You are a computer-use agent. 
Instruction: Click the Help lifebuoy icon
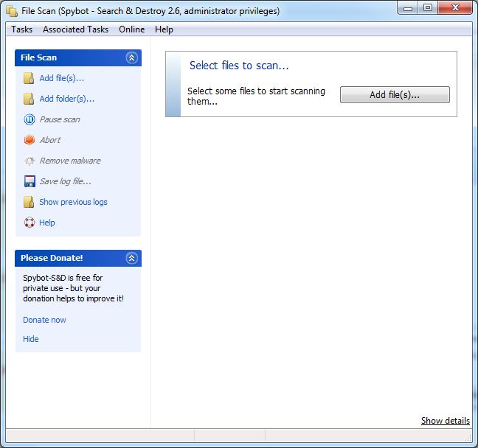pyautogui.click(x=30, y=223)
